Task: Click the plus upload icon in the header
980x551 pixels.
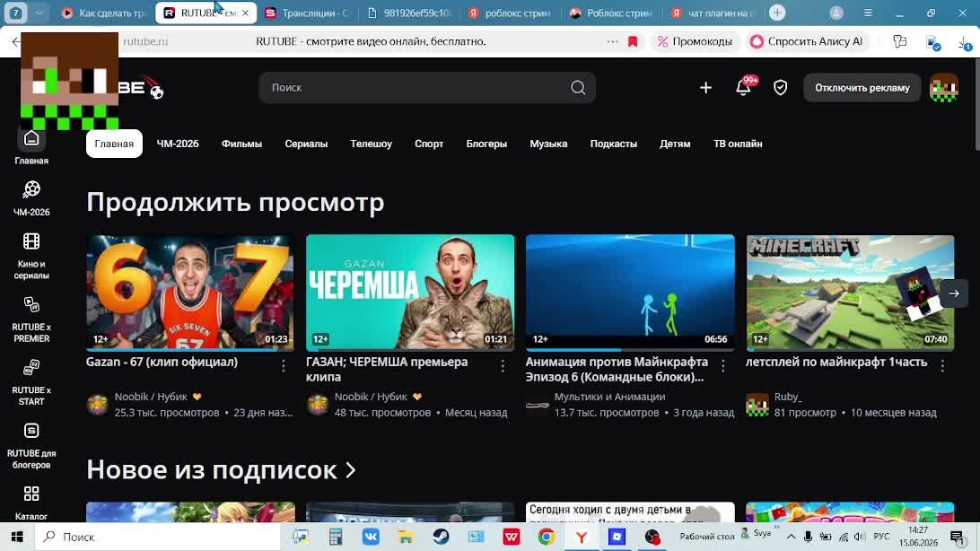Action: tap(705, 88)
